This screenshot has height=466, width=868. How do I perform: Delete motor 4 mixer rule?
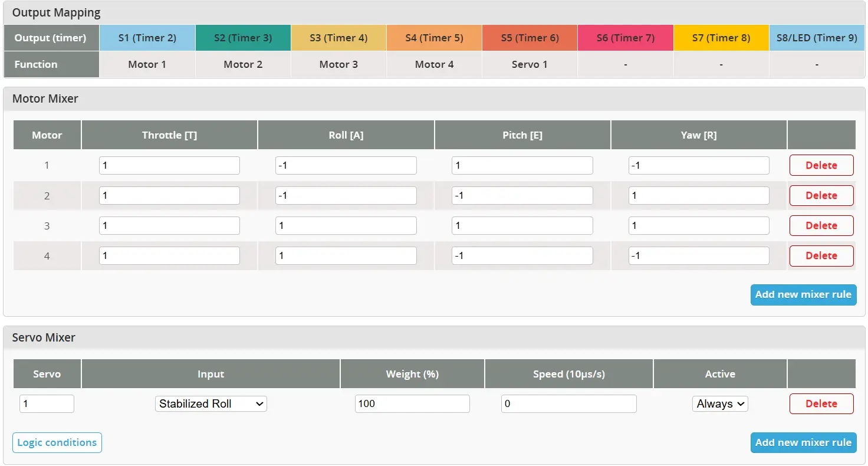[821, 255]
